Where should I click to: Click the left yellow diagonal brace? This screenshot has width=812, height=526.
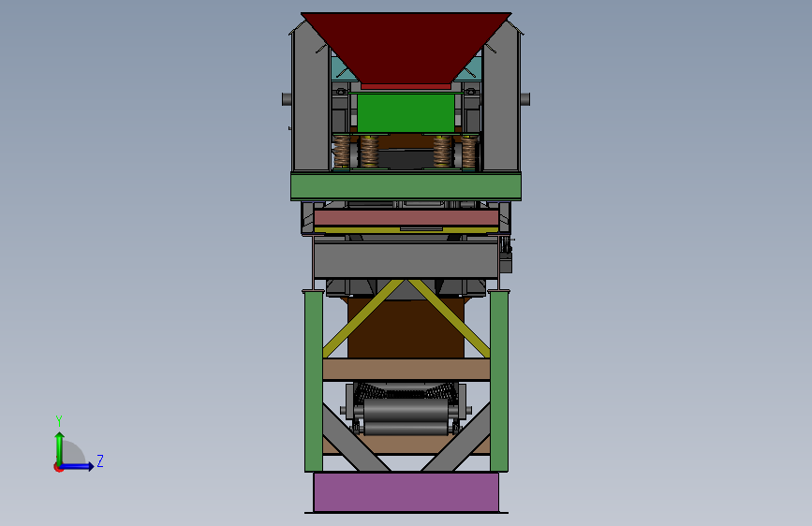click(362, 319)
